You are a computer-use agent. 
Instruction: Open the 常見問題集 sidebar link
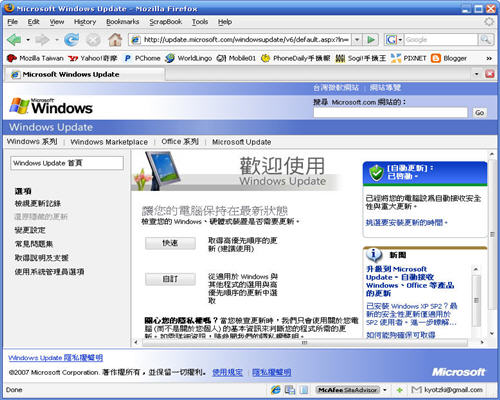pos(34,244)
